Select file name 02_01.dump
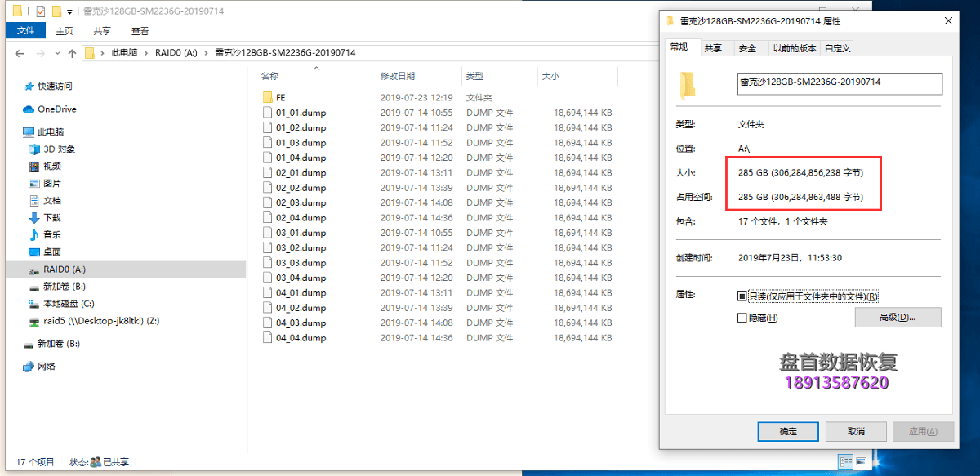 (301, 172)
